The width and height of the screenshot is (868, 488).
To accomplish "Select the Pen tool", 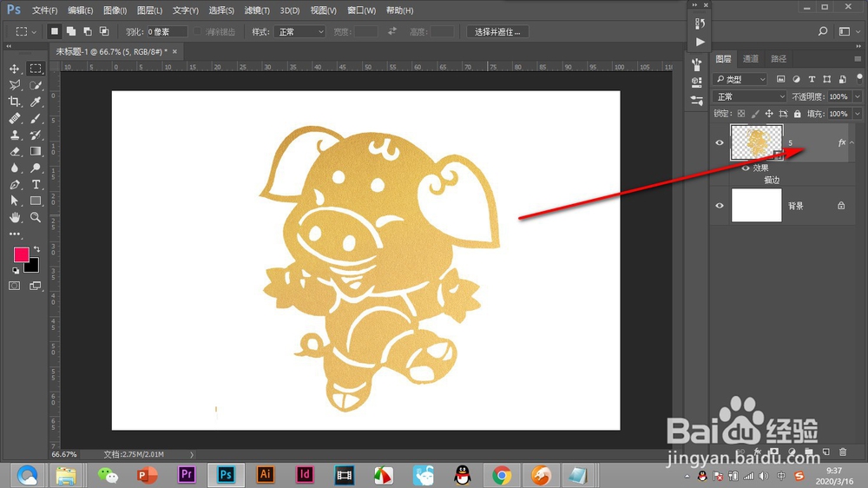I will [x=15, y=184].
